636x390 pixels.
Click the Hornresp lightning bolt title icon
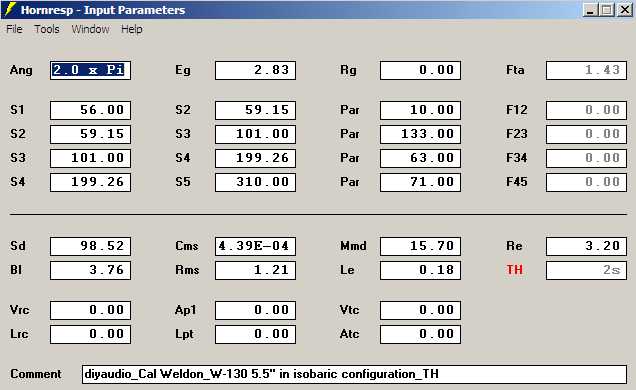tap(11, 9)
